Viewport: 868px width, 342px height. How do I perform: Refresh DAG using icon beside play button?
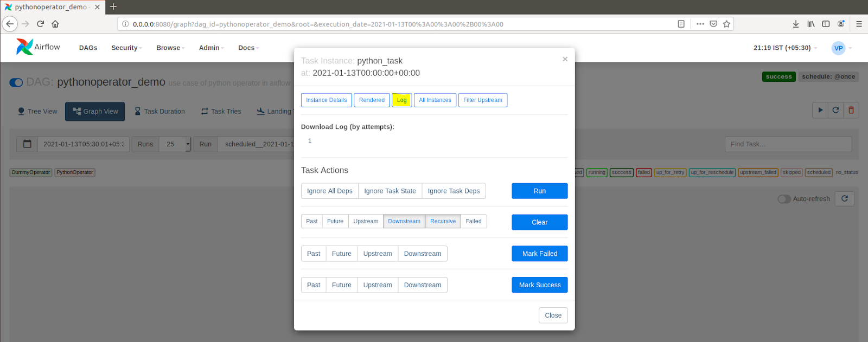(835, 110)
